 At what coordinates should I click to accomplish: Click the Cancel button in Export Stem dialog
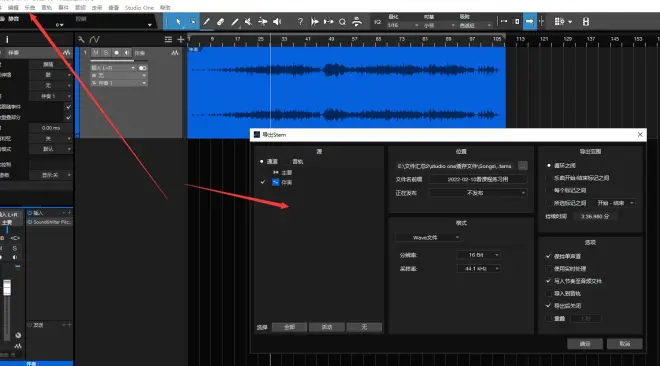tap(625, 344)
